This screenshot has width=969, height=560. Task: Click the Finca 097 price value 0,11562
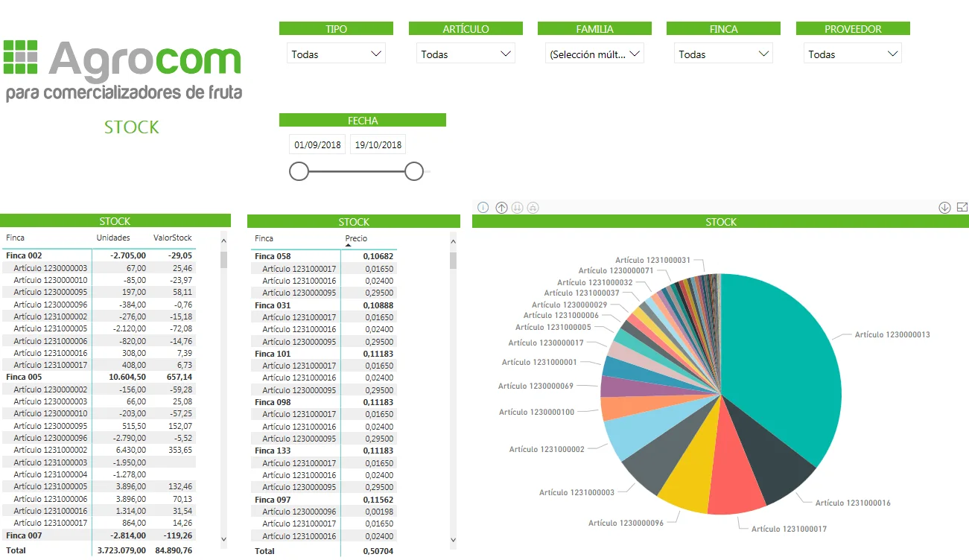tap(378, 500)
